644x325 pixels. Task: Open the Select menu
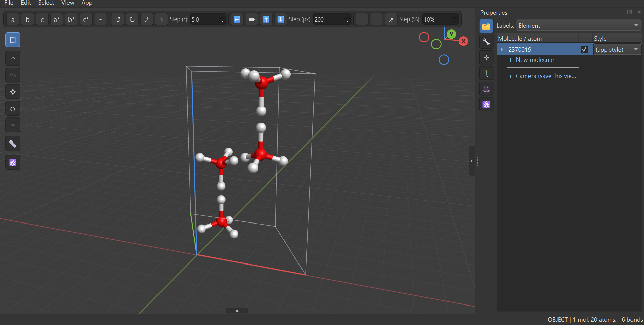point(46,3)
